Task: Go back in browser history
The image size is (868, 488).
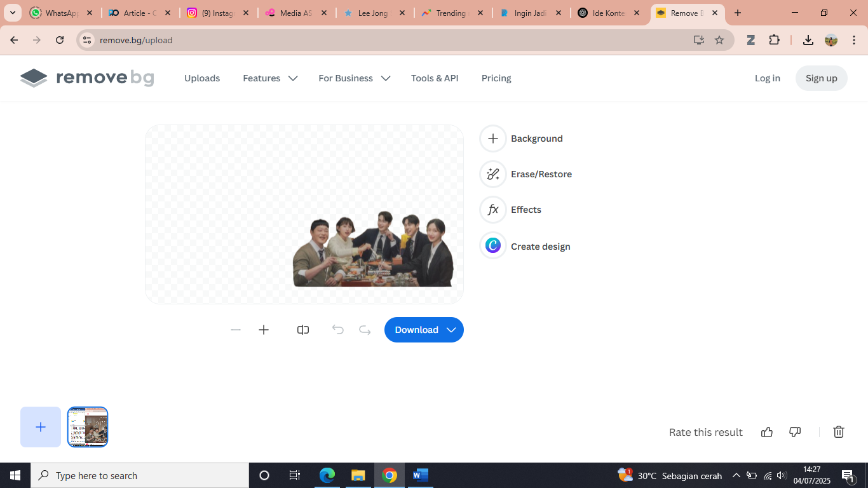Action: pyautogui.click(x=14, y=40)
